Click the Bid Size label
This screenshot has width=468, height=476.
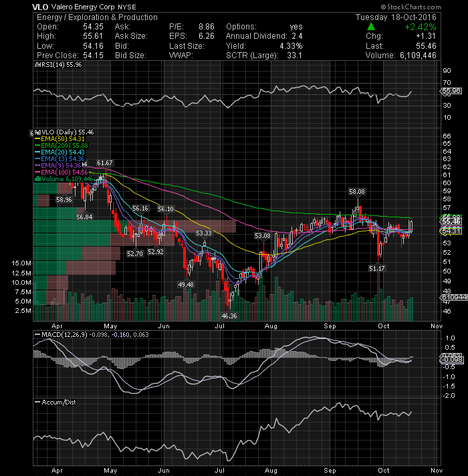click(130, 55)
